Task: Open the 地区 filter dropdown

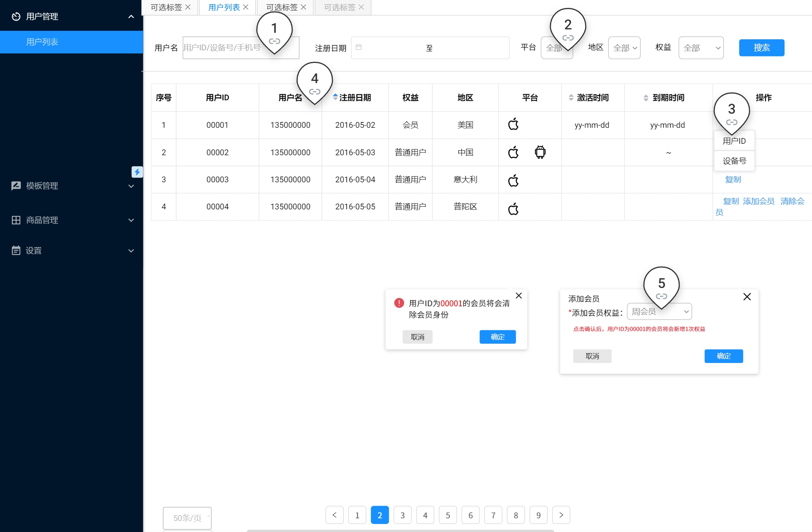Action: (x=624, y=48)
